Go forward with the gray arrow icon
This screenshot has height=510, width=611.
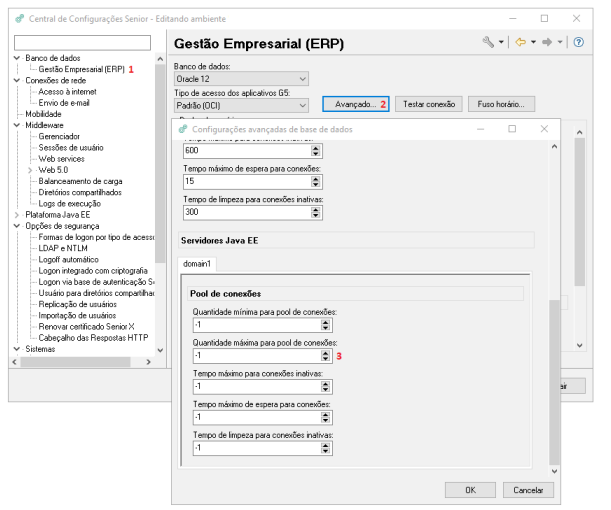coord(547,42)
